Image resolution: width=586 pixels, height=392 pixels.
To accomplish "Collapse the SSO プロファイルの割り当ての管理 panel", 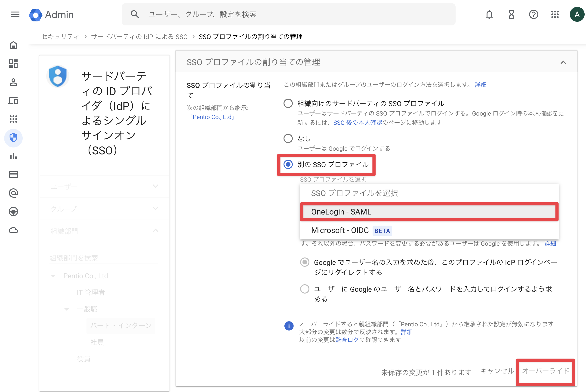I will click(x=563, y=62).
